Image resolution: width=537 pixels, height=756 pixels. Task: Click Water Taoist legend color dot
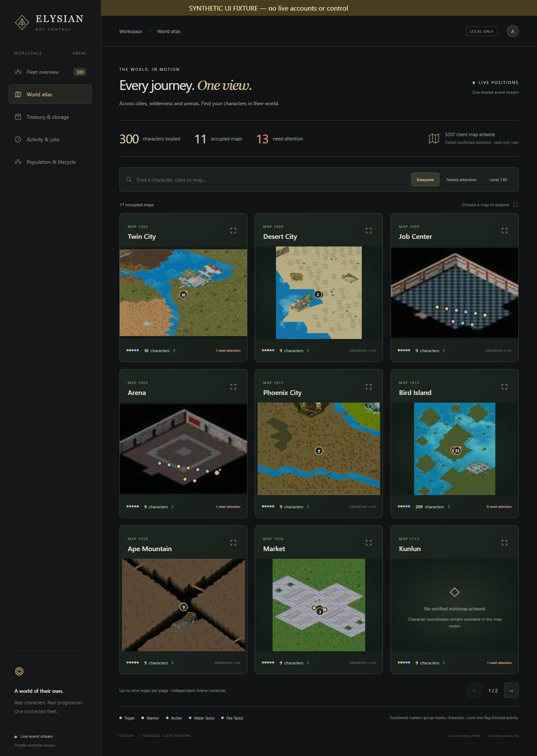[x=190, y=718]
